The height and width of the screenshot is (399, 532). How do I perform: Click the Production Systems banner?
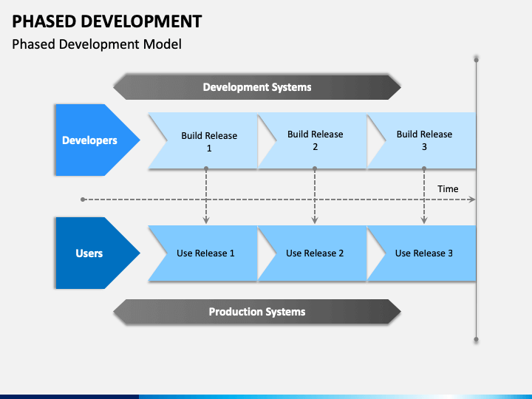click(257, 312)
